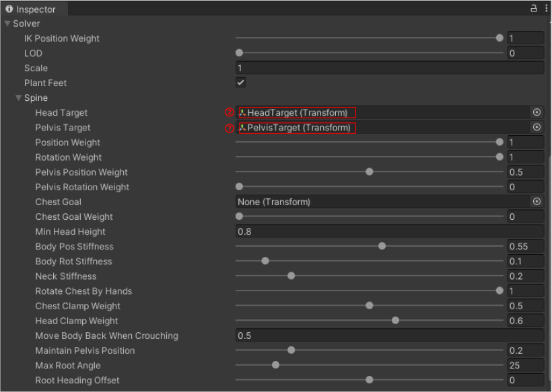Viewport: 552px width, 392px height.
Task: Click the Head Target label
Action: [x=61, y=112]
